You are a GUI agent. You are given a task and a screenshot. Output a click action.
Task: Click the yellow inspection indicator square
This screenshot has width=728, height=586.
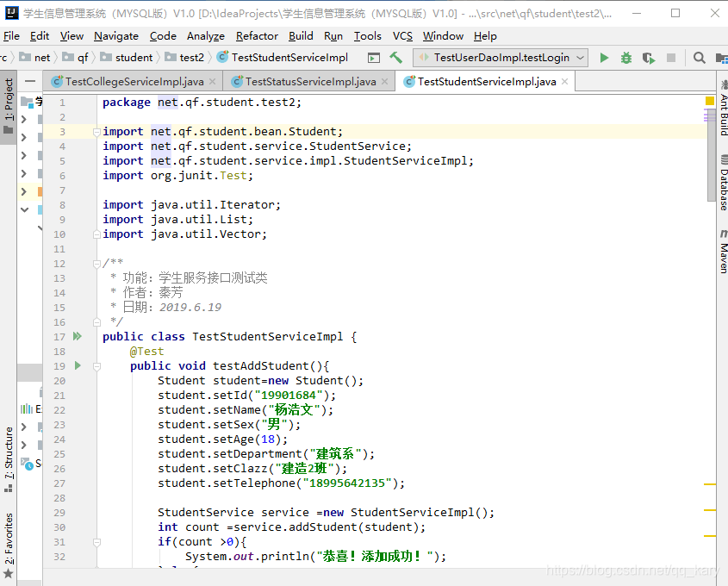(709, 101)
